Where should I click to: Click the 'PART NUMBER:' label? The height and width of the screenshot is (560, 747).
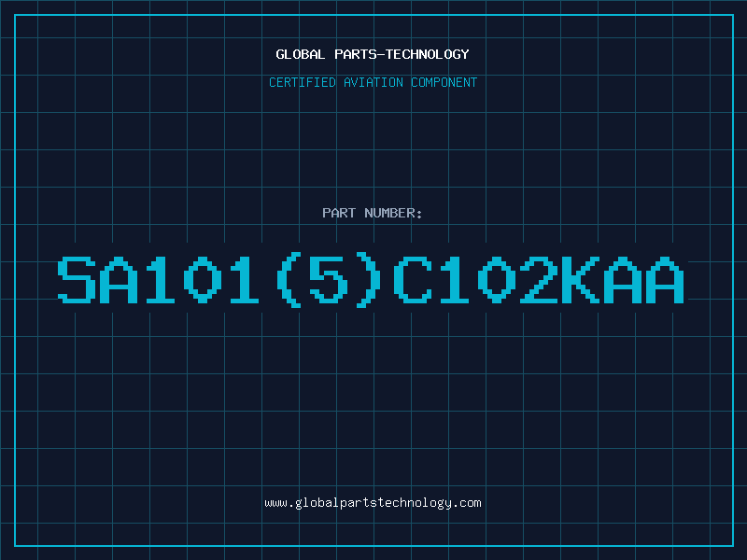tap(373, 213)
